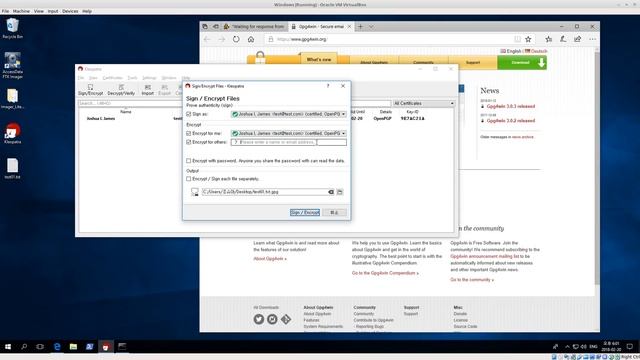The width and height of the screenshot is (640, 360).
Task: Click the Export toolbar icon in Kleopatra
Action: 164,90
